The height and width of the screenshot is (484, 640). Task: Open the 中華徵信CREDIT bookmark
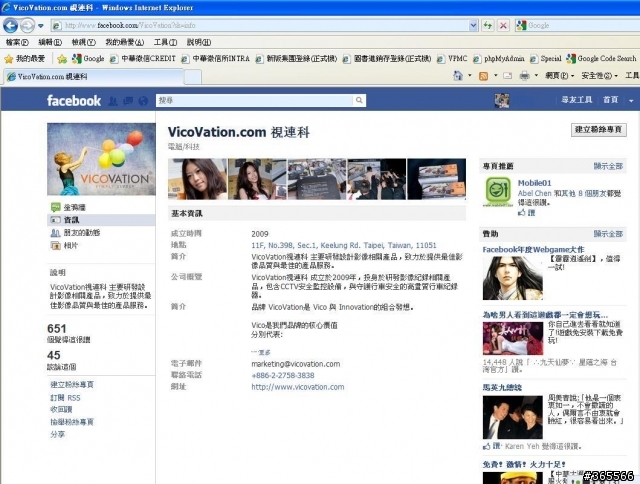pos(143,59)
